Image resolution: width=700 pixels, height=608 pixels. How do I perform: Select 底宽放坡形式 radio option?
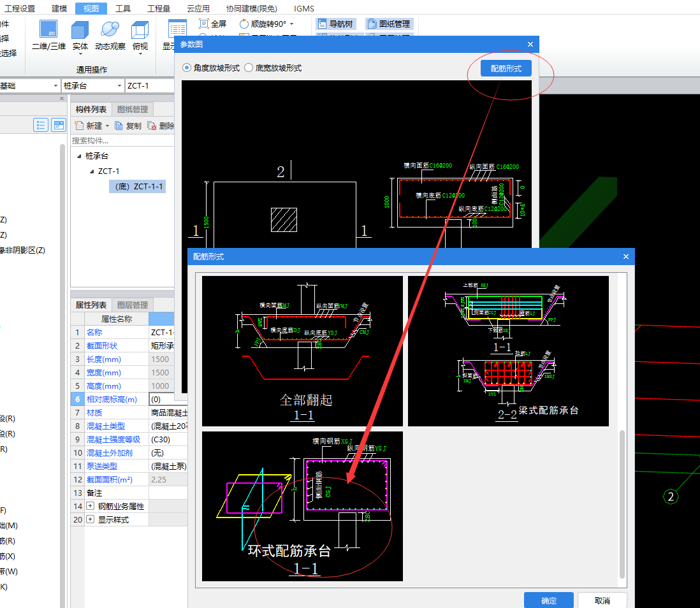[249, 68]
